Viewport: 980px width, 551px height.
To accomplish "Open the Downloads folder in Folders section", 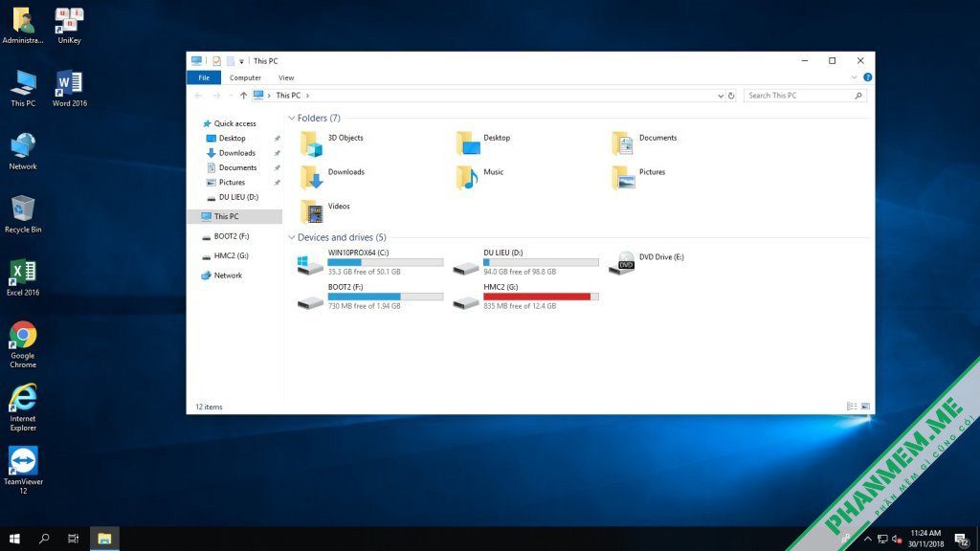I will coord(332,177).
